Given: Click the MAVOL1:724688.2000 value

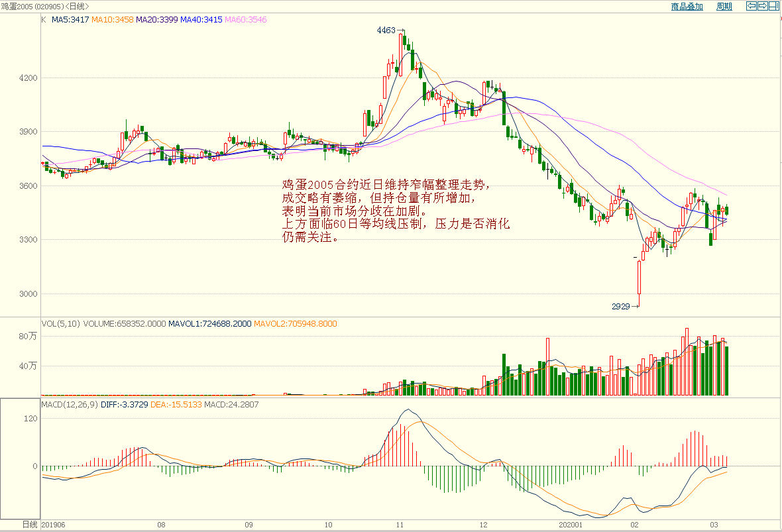Looking at the screenshot, I should [x=209, y=323].
